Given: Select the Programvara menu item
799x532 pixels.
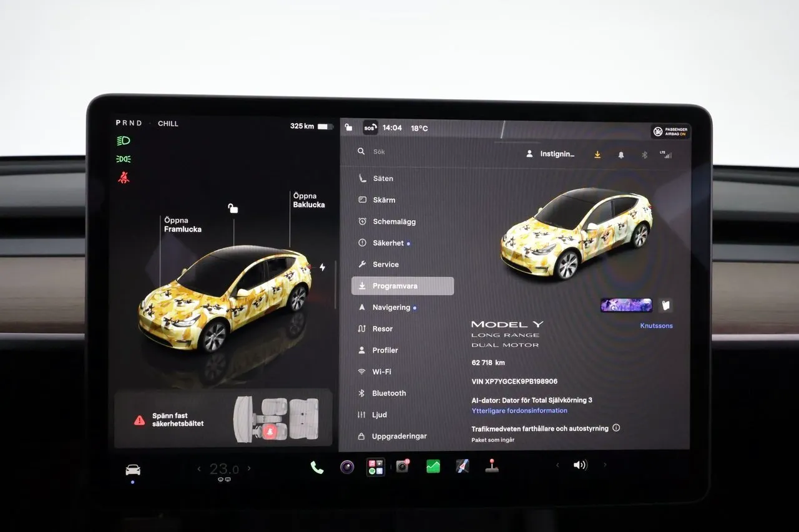Looking at the screenshot, I should click(403, 286).
